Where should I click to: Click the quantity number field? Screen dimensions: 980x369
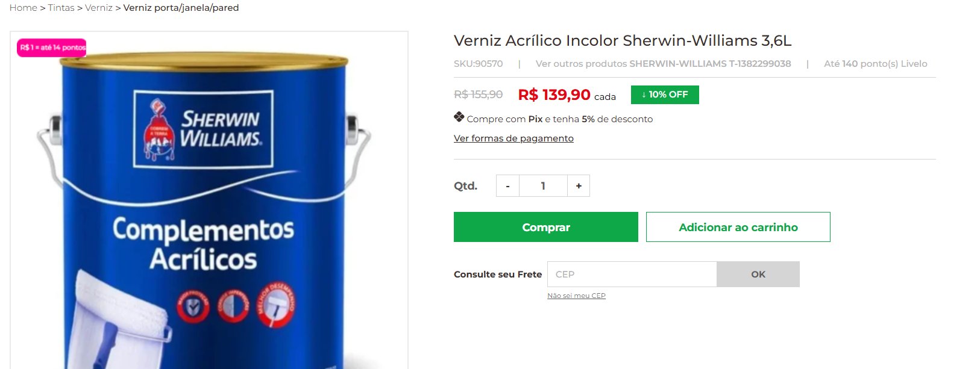543,186
